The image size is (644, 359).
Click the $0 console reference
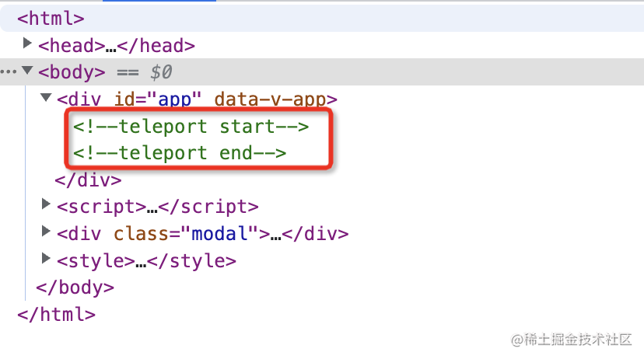(x=161, y=72)
